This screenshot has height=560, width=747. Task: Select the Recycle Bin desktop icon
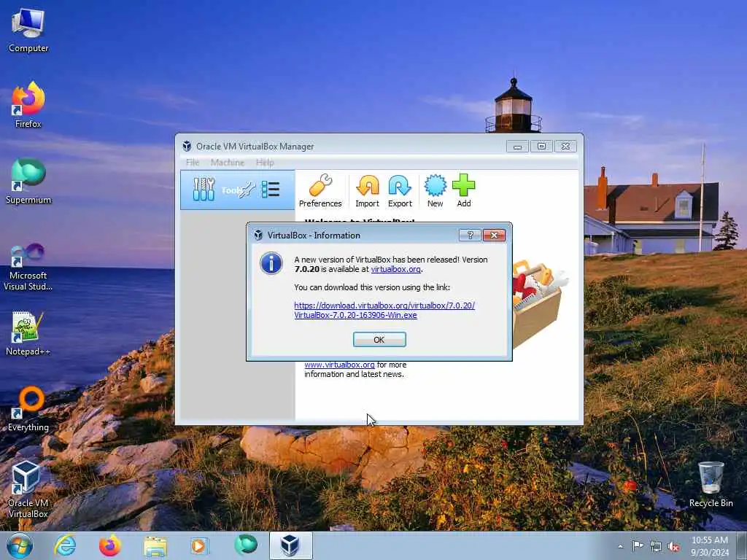point(711,484)
